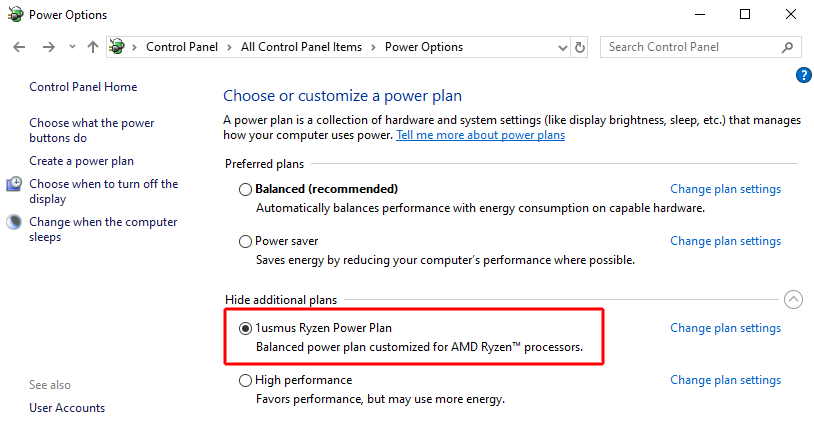The image size is (814, 435).
Task: Open the blue Help question mark icon
Action: pyautogui.click(x=803, y=75)
